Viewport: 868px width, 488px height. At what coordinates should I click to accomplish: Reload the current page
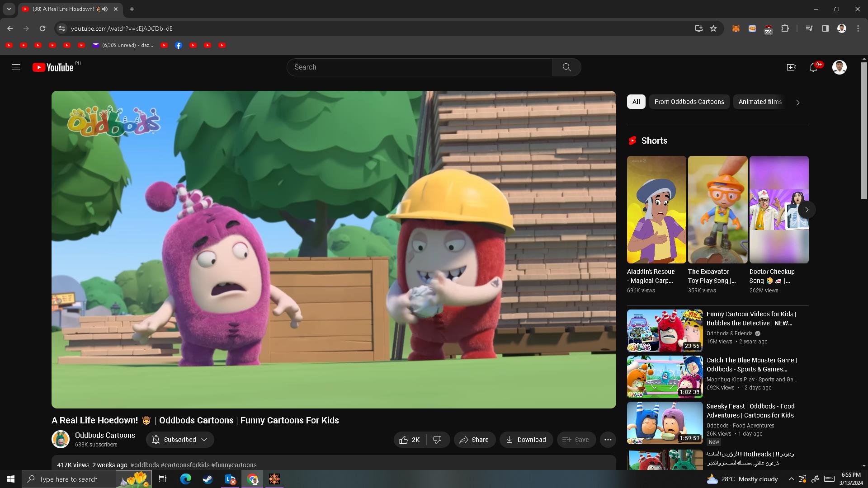click(42, 28)
